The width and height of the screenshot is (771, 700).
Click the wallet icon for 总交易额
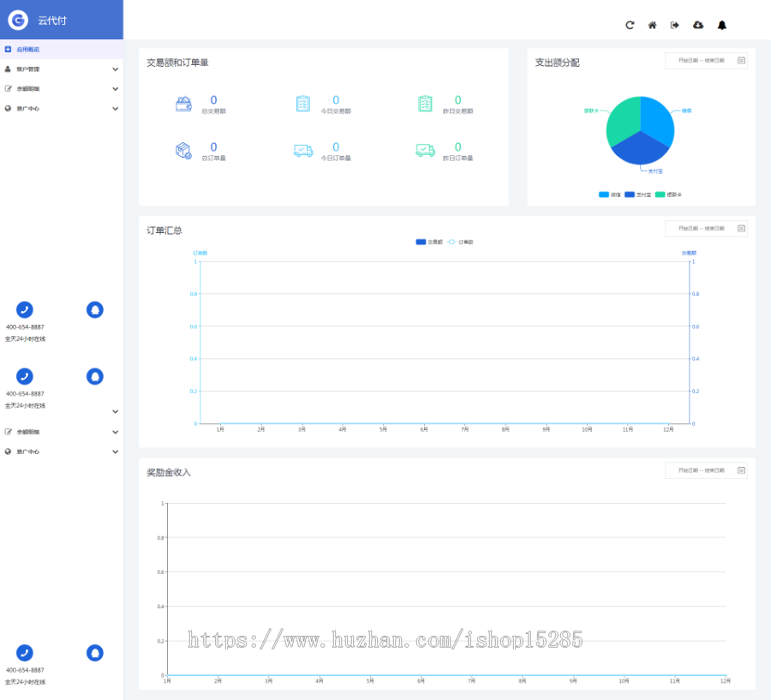click(183, 105)
